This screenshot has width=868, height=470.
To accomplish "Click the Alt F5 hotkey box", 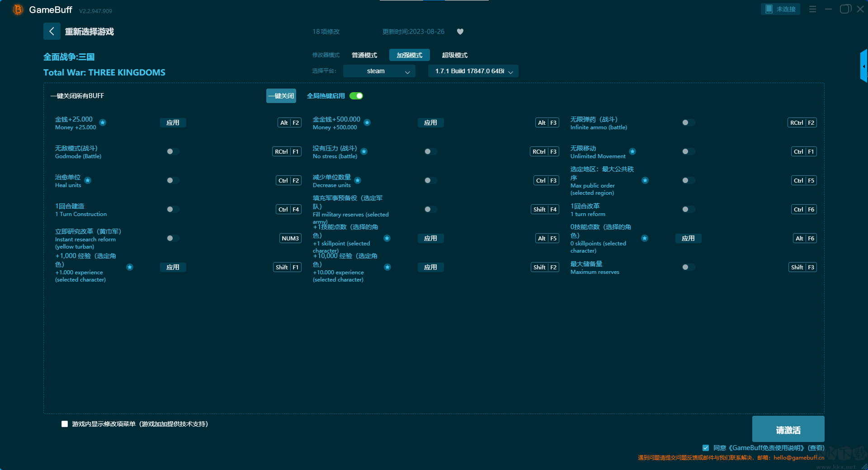I will pyautogui.click(x=547, y=238).
